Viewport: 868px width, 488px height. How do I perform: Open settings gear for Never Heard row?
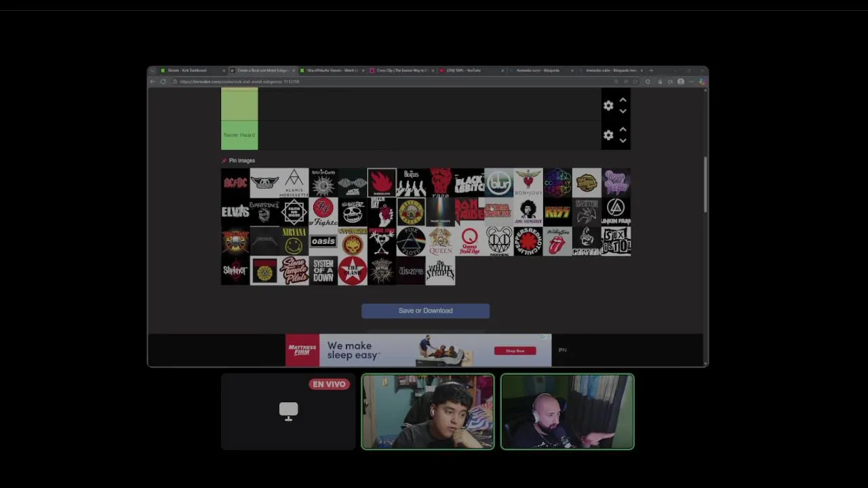coord(608,136)
